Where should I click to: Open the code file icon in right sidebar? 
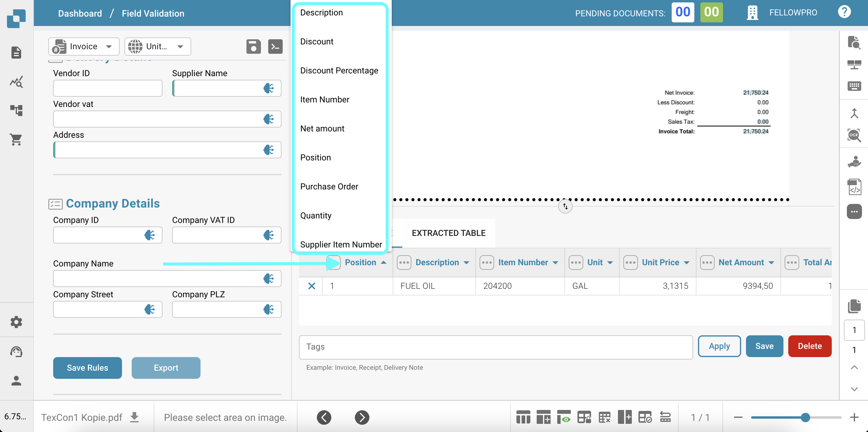pos(854,187)
